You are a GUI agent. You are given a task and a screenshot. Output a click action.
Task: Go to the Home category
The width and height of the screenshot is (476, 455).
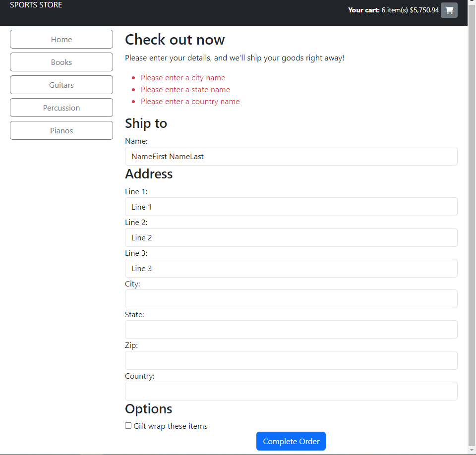(61, 40)
